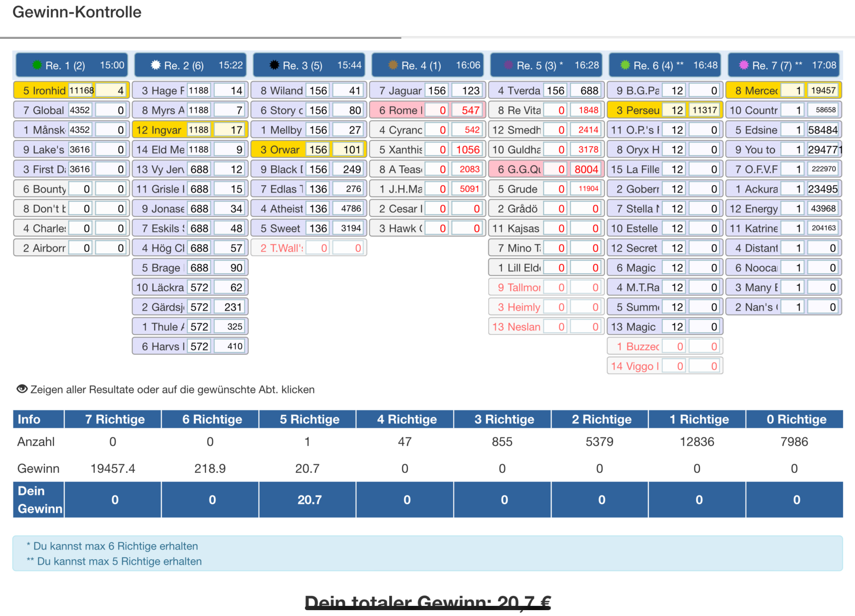This screenshot has width=855, height=616.
Task: Click the scratched '13 Neslan' row in Re. 5
Action: [546, 327]
